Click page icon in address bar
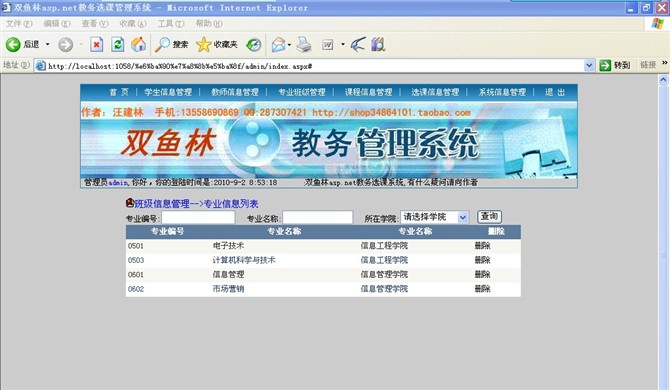Screen dimensions: 670x390 click(x=41, y=66)
